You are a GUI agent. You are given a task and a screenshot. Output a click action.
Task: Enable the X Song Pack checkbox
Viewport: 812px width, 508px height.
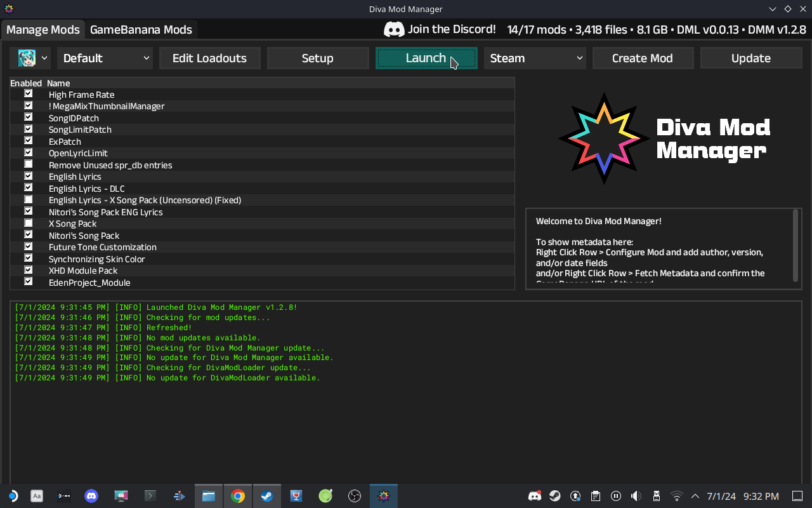(x=29, y=223)
